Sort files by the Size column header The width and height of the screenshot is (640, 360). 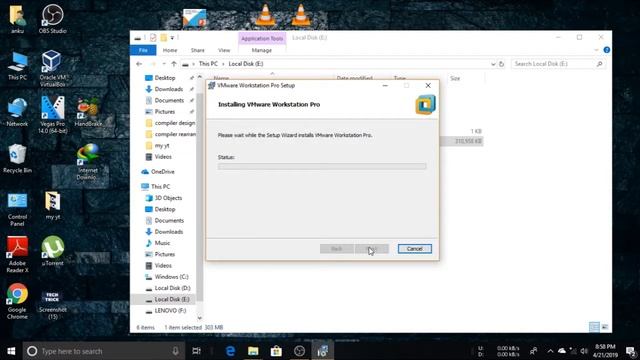pyautogui.click(x=455, y=78)
